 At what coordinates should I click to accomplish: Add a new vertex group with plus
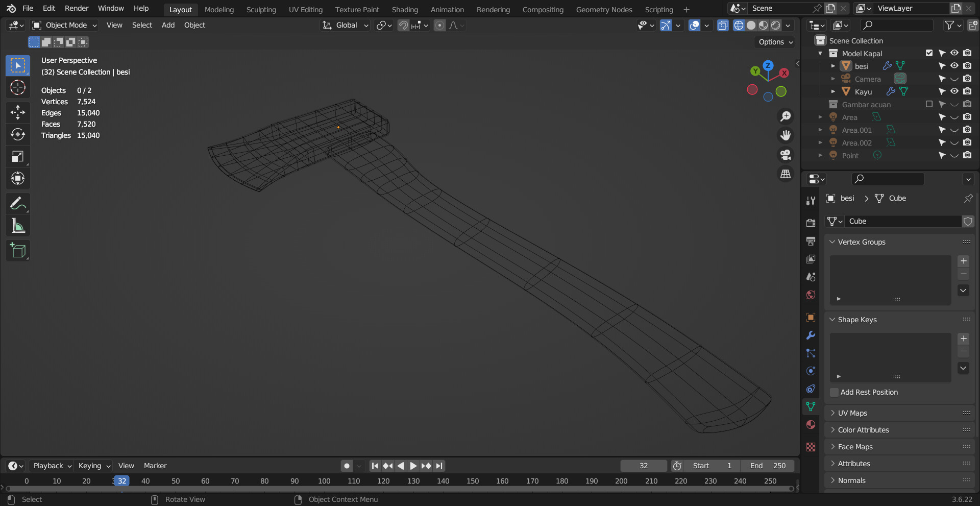coord(963,261)
